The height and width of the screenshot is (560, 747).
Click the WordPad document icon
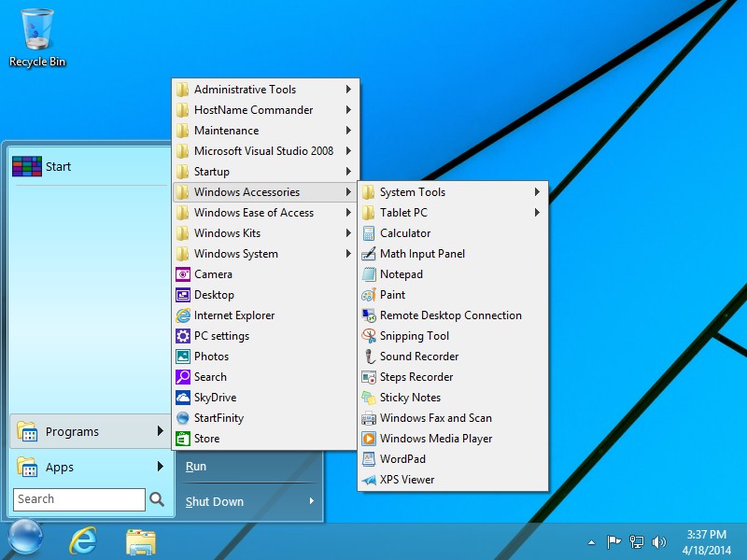(x=368, y=459)
